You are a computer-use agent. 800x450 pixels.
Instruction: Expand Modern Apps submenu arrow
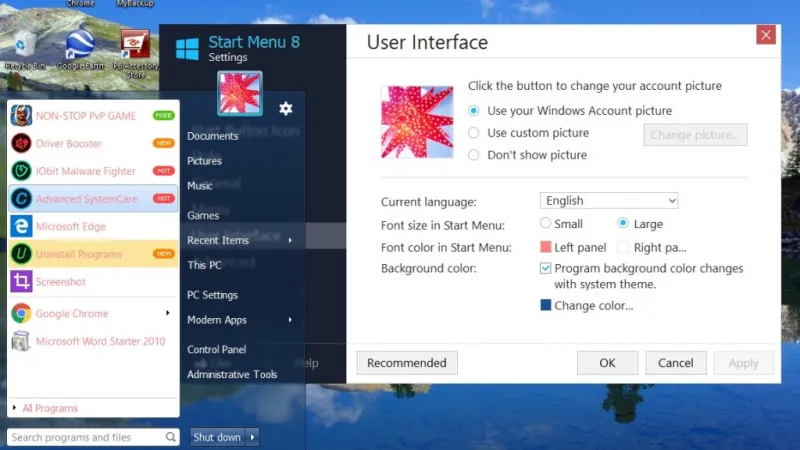(x=290, y=319)
